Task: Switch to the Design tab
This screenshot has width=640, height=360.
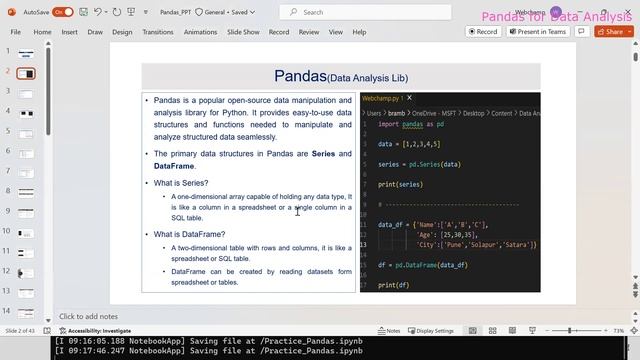Action: (122, 32)
